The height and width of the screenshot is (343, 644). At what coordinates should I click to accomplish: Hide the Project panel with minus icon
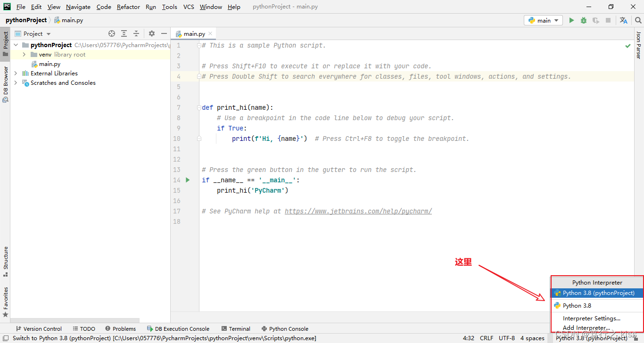coord(164,33)
